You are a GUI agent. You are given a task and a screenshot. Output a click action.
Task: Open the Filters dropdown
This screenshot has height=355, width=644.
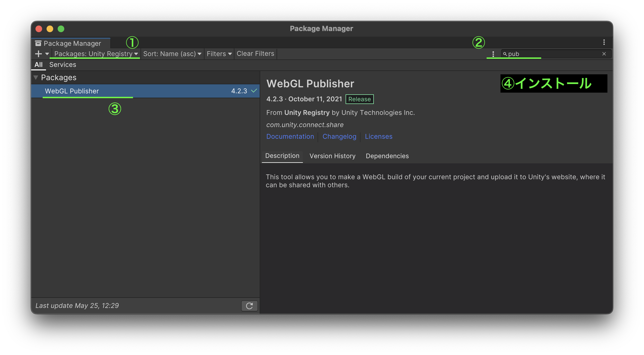click(219, 54)
